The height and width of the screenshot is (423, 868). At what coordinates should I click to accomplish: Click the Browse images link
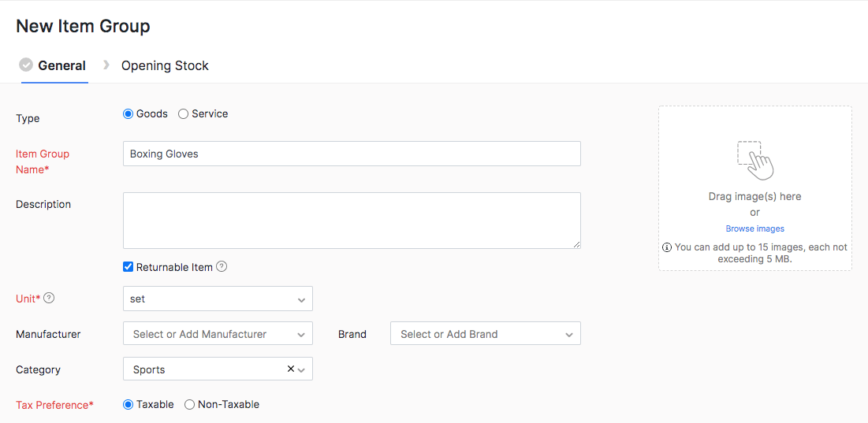pos(754,228)
